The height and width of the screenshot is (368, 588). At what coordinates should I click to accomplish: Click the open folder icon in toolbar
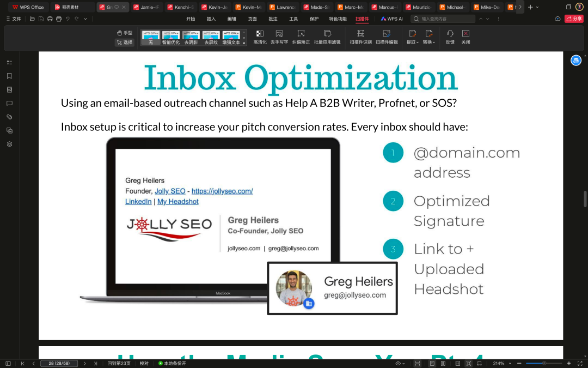coord(32,19)
